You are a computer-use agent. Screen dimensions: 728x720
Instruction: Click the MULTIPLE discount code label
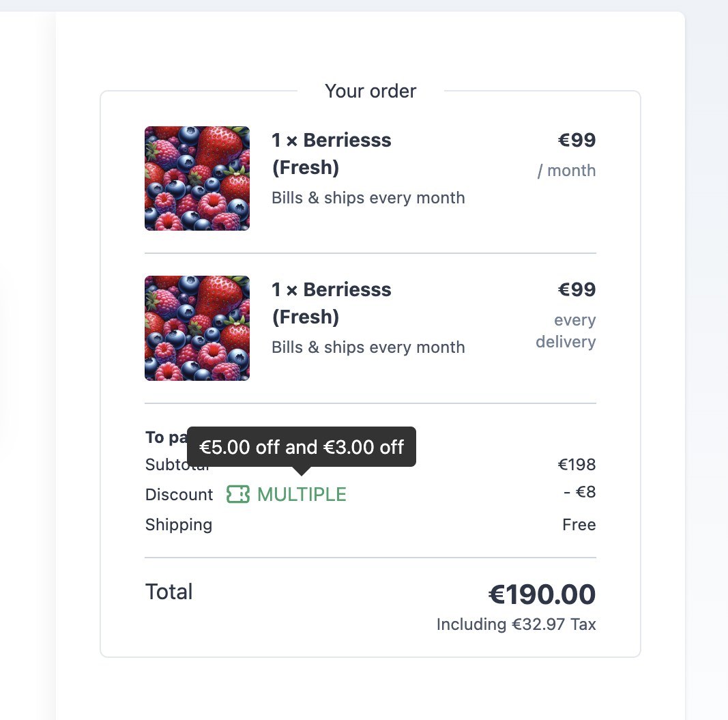pos(302,494)
